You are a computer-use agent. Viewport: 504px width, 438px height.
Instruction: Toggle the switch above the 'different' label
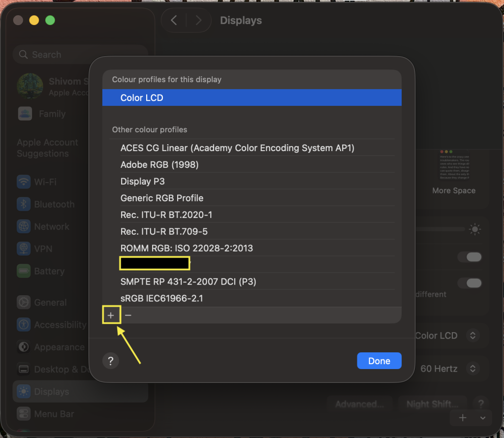coord(470,283)
